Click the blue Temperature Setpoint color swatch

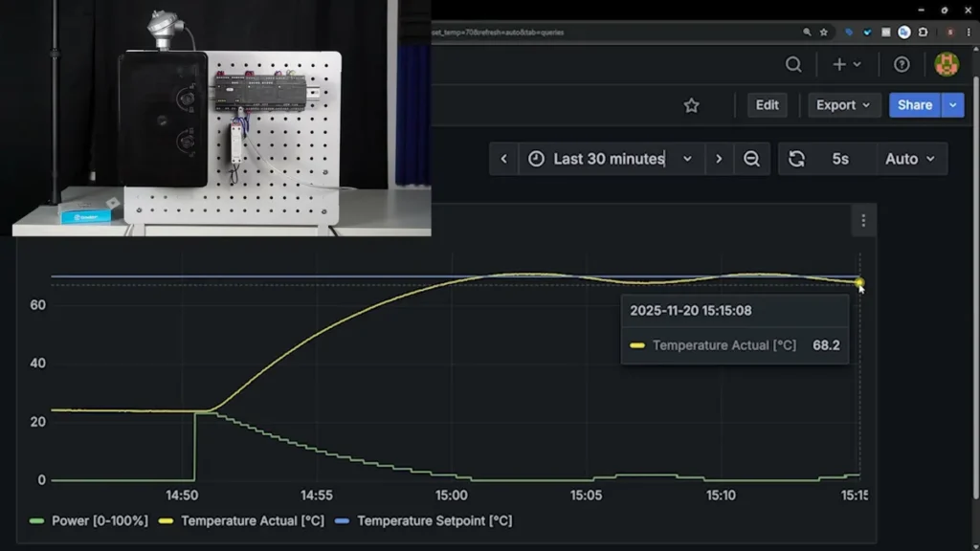pos(342,521)
